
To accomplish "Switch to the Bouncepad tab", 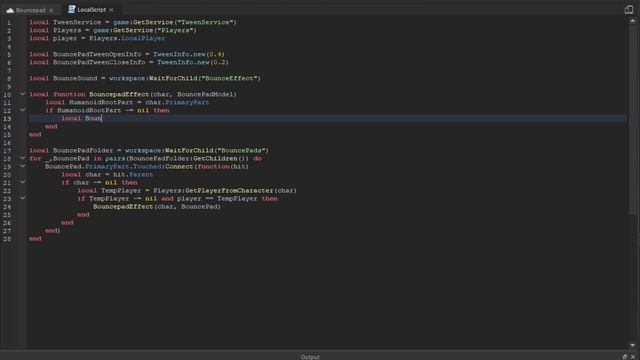I will [31, 10].
